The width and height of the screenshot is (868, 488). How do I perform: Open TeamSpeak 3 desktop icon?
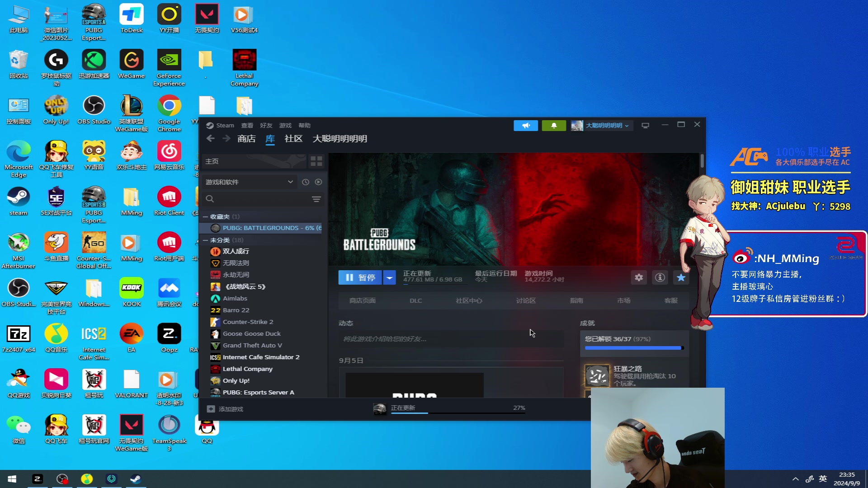click(x=169, y=433)
